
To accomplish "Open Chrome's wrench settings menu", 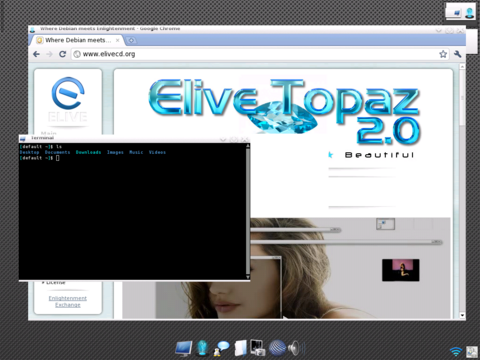I will (458, 54).
